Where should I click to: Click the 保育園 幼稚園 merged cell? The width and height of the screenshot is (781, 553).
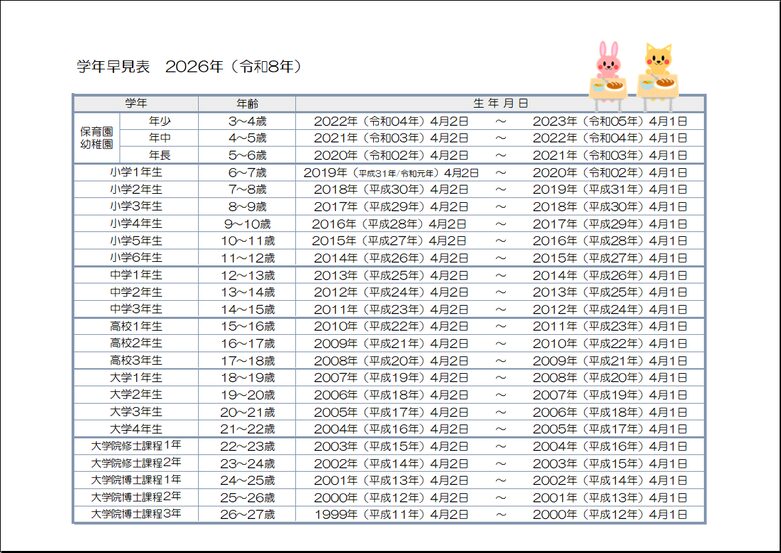click(96, 138)
